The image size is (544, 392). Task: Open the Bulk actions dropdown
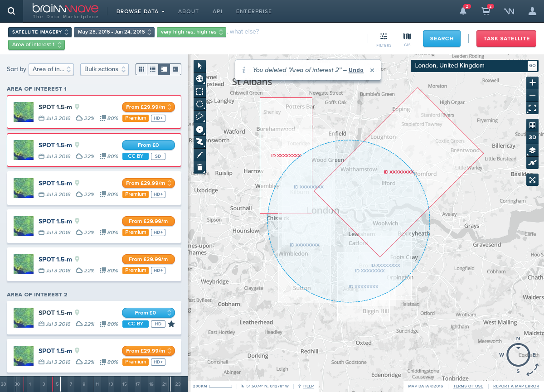tap(104, 69)
